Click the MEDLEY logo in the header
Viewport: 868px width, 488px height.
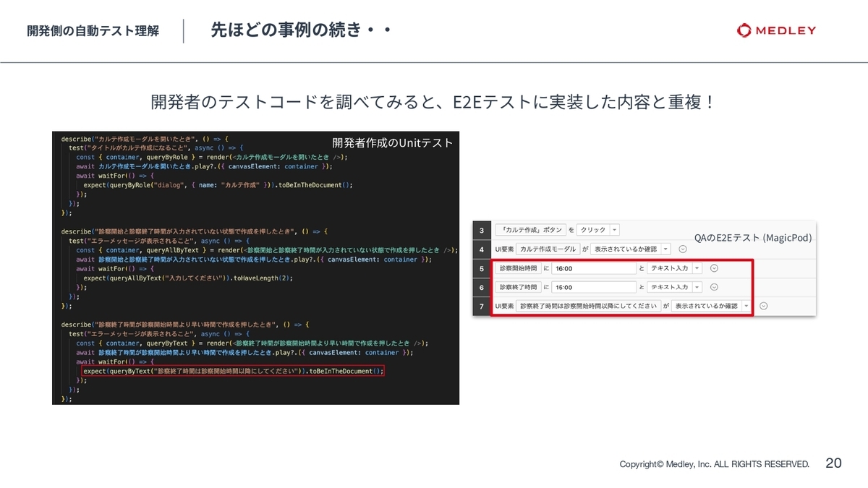(776, 30)
